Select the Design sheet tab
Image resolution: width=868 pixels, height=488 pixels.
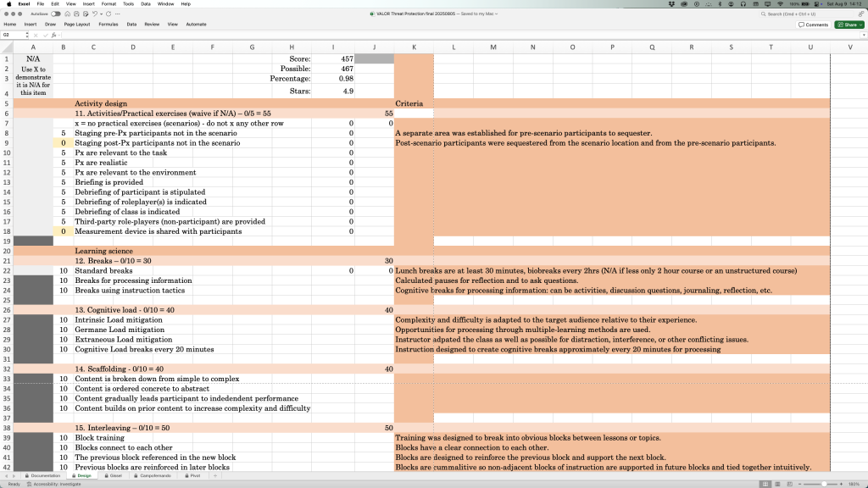click(x=81, y=475)
